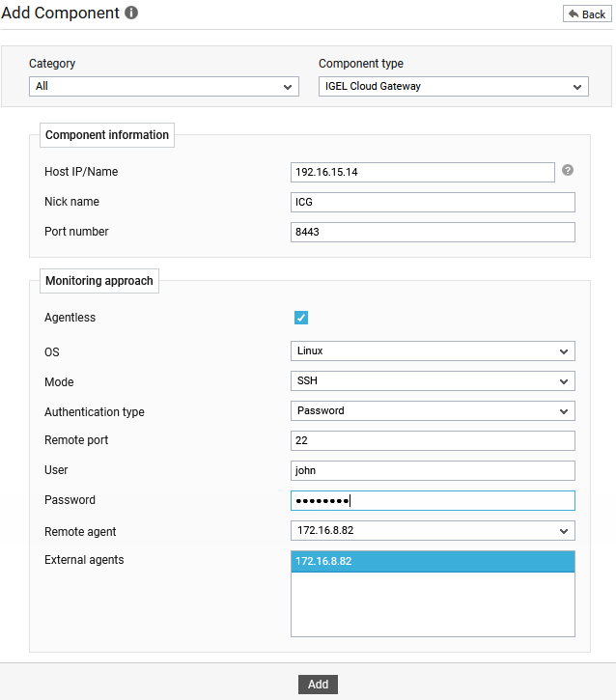616x700 pixels.
Task: Click the Password input field
Action: 433,500
